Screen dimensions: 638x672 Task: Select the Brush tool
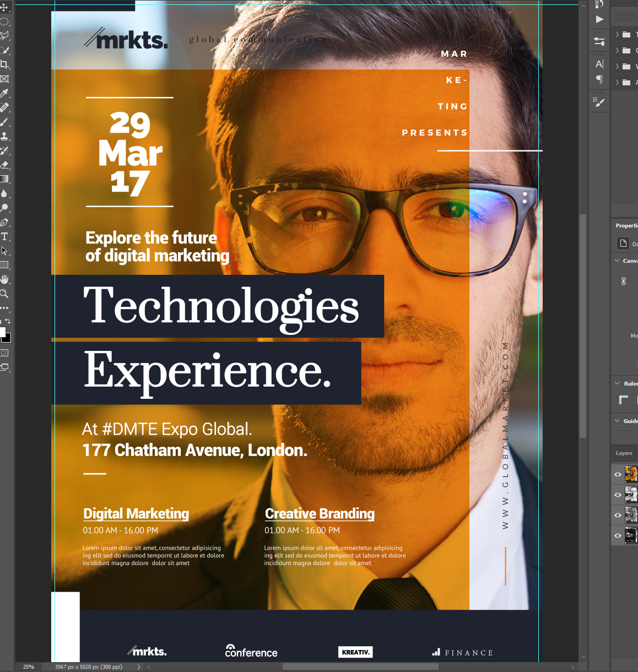(4, 122)
